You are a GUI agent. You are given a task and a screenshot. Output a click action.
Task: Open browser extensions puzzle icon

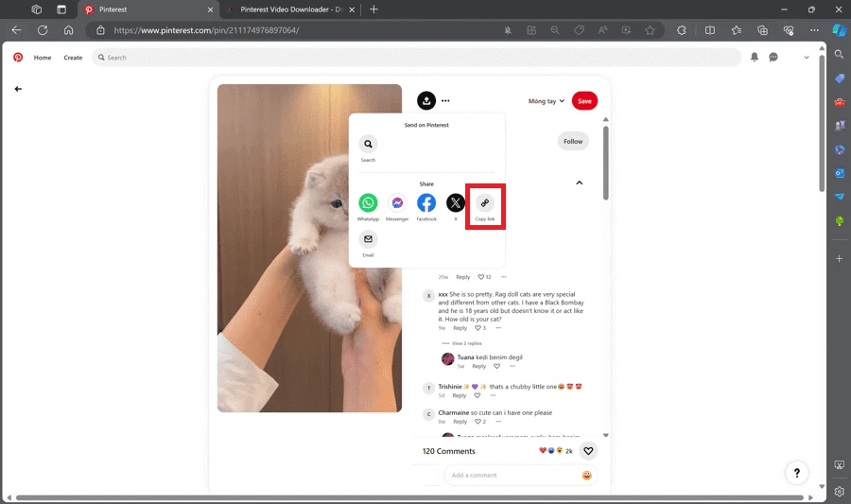pyautogui.click(x=682, y=30)
